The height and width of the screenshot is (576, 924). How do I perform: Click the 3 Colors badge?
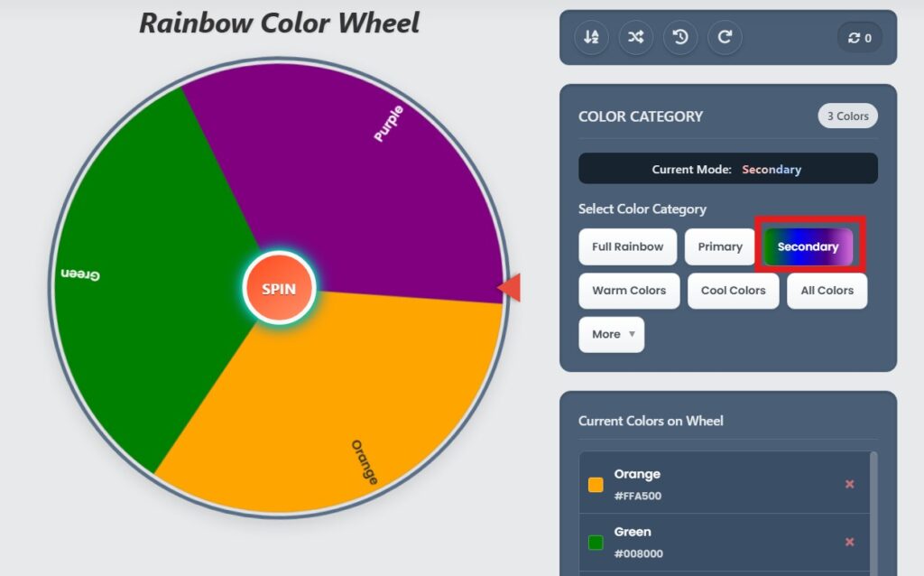click(x=847, y=116)
